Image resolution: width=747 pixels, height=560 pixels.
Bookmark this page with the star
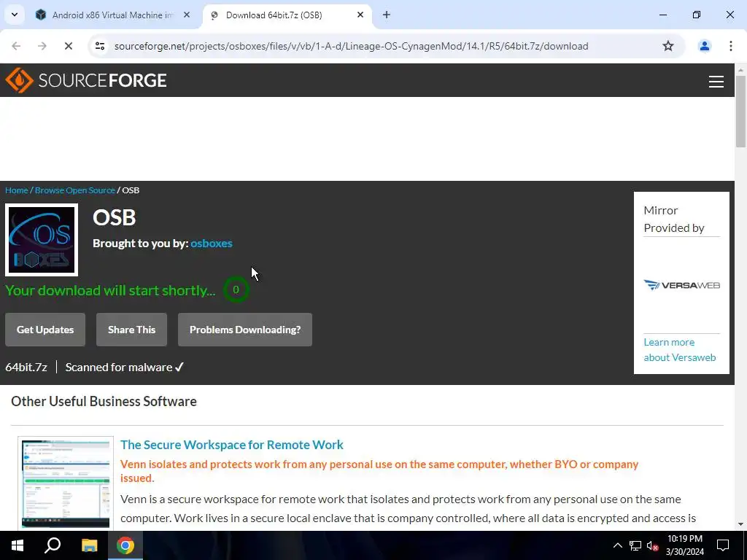(x=668, y=46)
